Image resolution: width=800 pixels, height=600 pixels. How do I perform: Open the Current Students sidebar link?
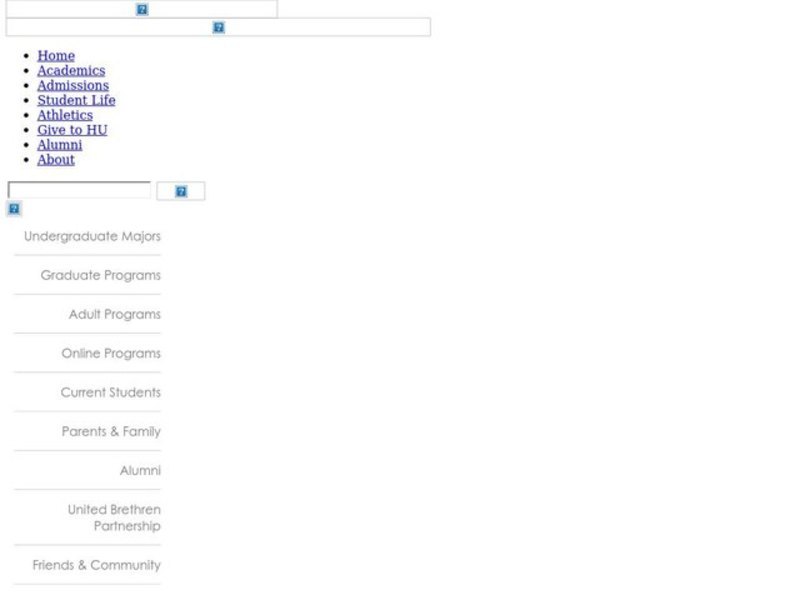point(110,393)
